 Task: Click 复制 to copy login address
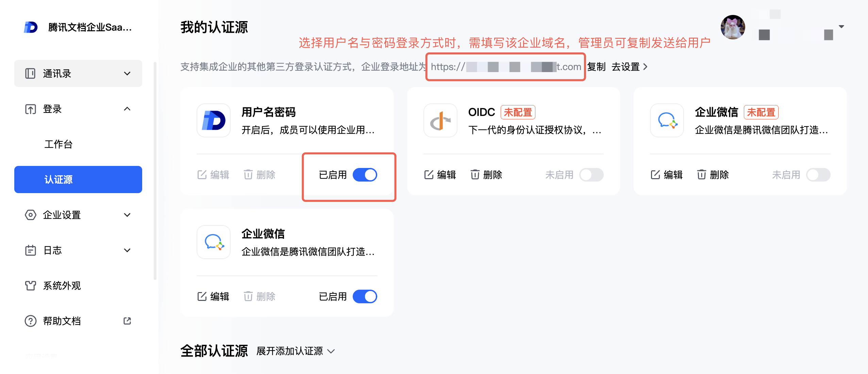click(x=596, y=67)
